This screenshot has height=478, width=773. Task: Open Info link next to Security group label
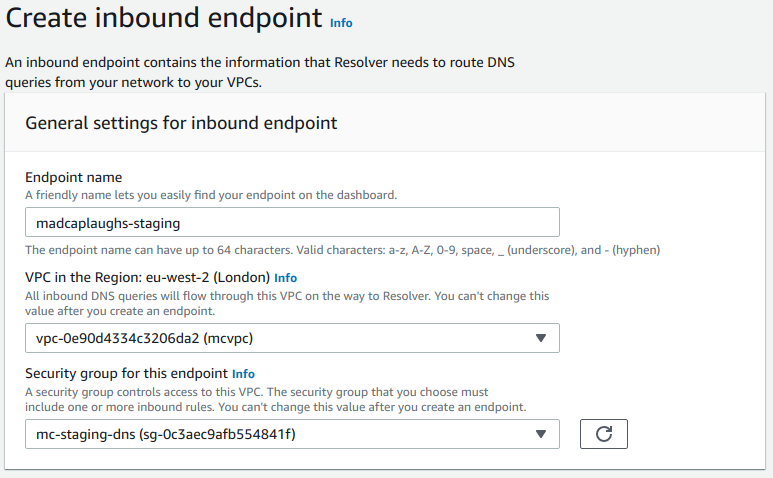coord(243,374)
